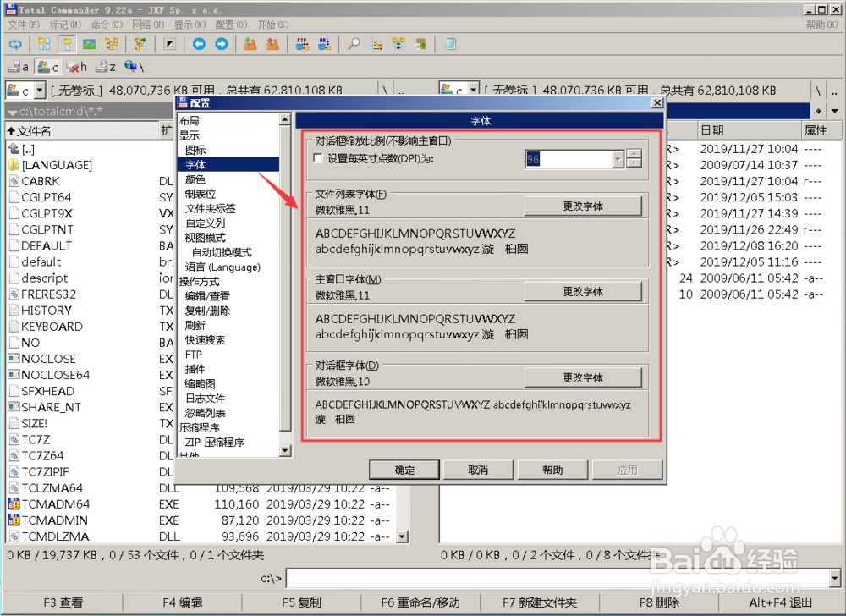Click 更改字体 for 对话框字体
Screen dimensions: 846x616
583,377
